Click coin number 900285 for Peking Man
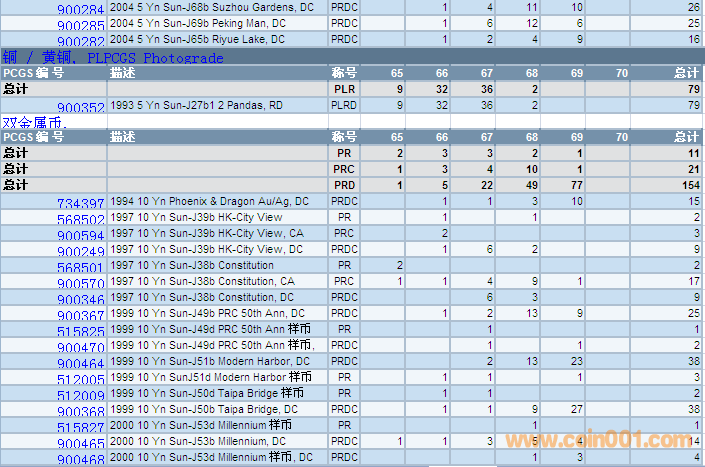This screenshot has width=705, height=467. (x=81, y=25)
